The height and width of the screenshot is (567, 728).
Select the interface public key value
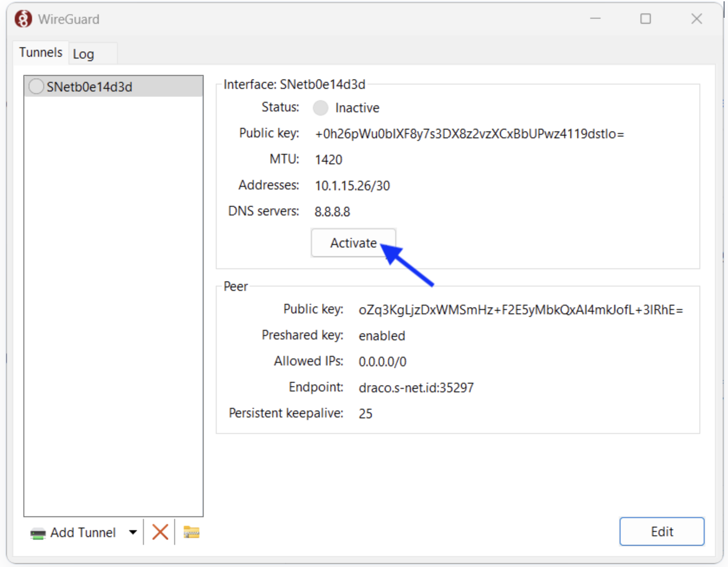point(470,134)
